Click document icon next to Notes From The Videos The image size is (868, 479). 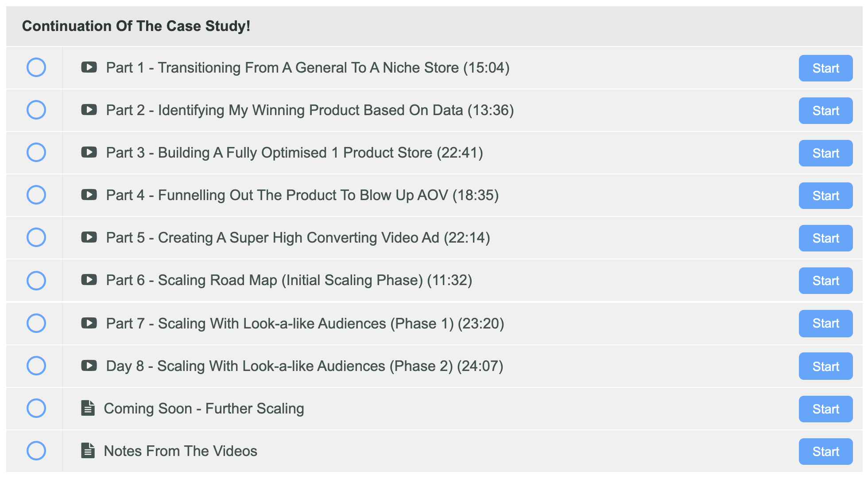[x=88, y=451]
